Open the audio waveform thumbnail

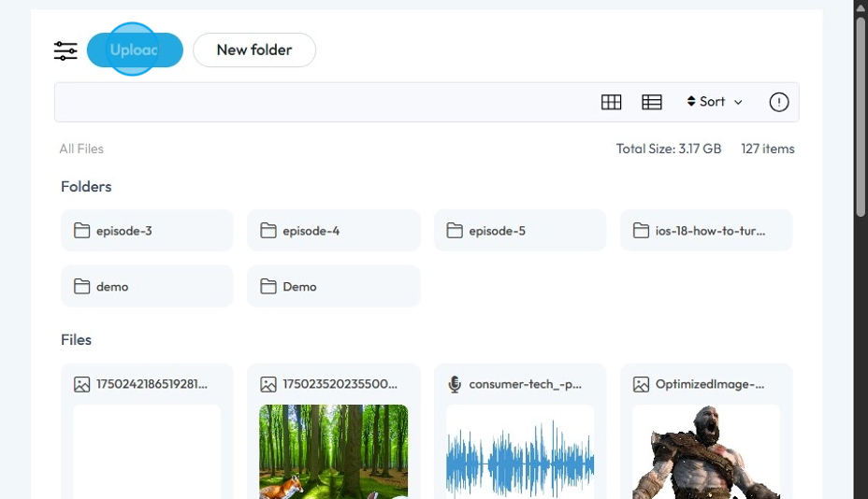point(520,451)
